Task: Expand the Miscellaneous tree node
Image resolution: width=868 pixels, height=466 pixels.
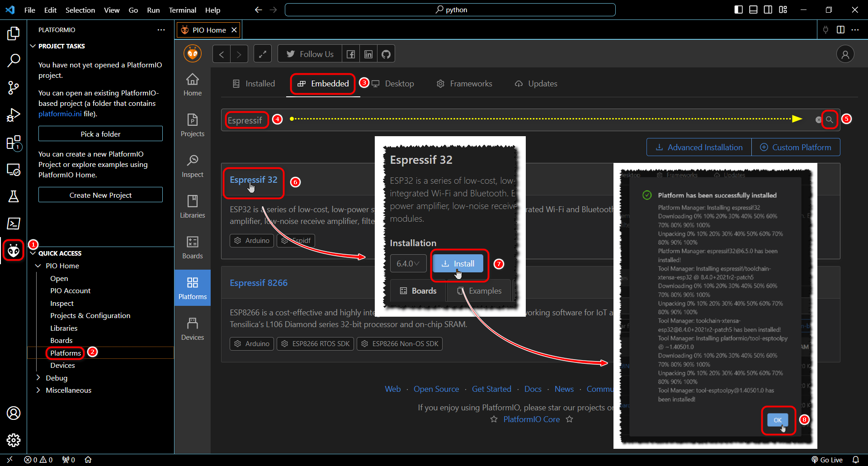Action: (x=38, y=390)
